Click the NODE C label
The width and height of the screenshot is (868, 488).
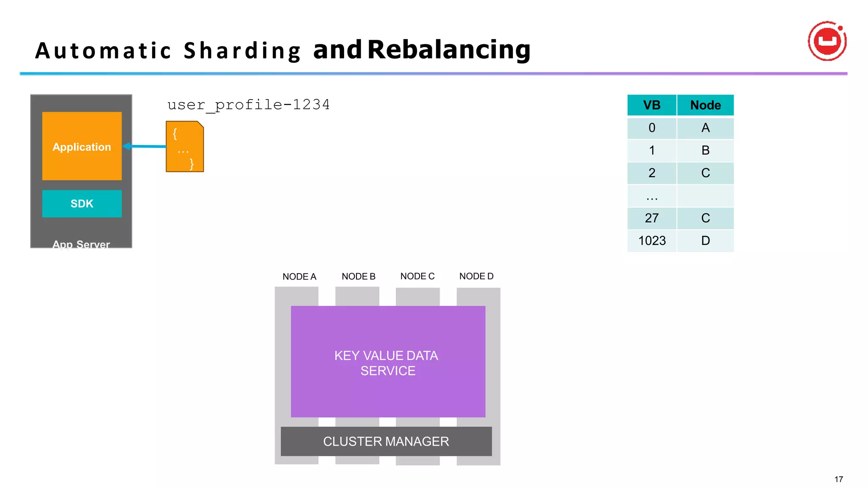[x=417, y=276]
